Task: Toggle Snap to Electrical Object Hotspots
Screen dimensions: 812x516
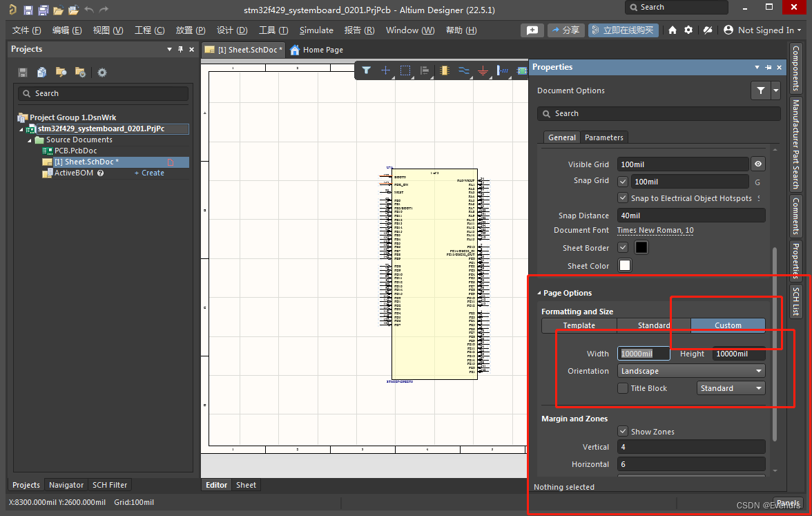Action: tap(623, 198)
